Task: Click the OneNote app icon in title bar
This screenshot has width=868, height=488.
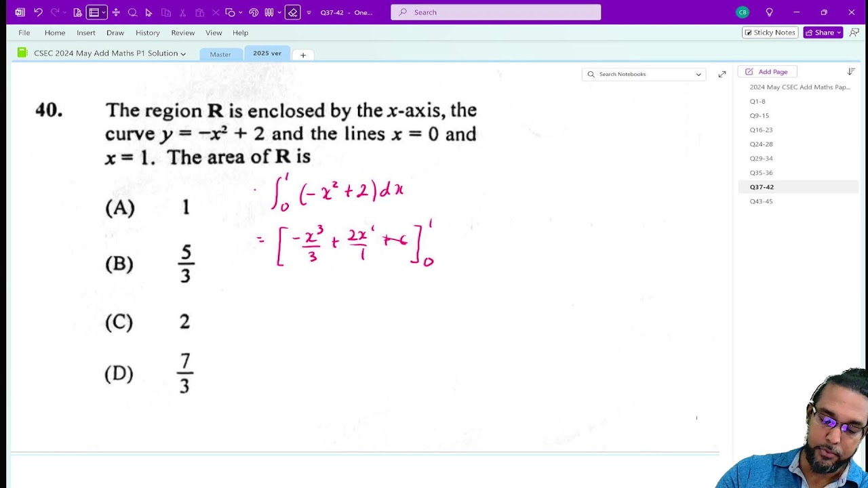Action: point(20,12)
